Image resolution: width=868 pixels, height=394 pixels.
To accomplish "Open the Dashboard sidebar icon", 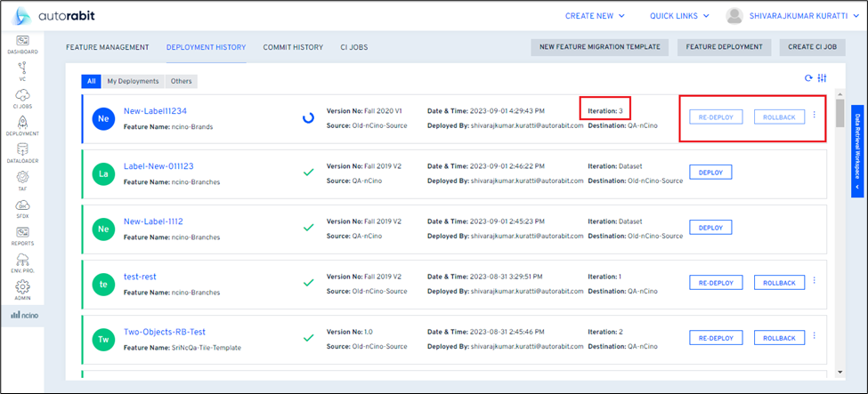I will click(x=22, y=44).
